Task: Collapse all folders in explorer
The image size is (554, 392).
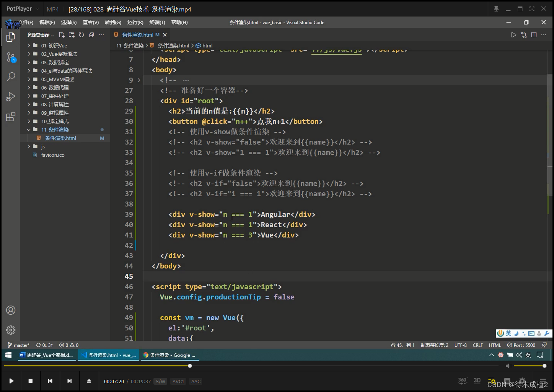Action: pyautogui.click(x=91, y=35)
